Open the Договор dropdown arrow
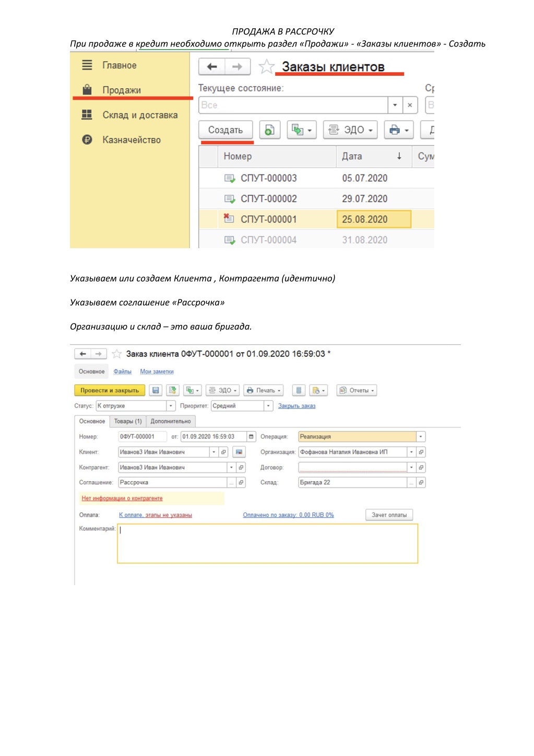This screenshot has width=534, height=756. (x=411, y=468)
